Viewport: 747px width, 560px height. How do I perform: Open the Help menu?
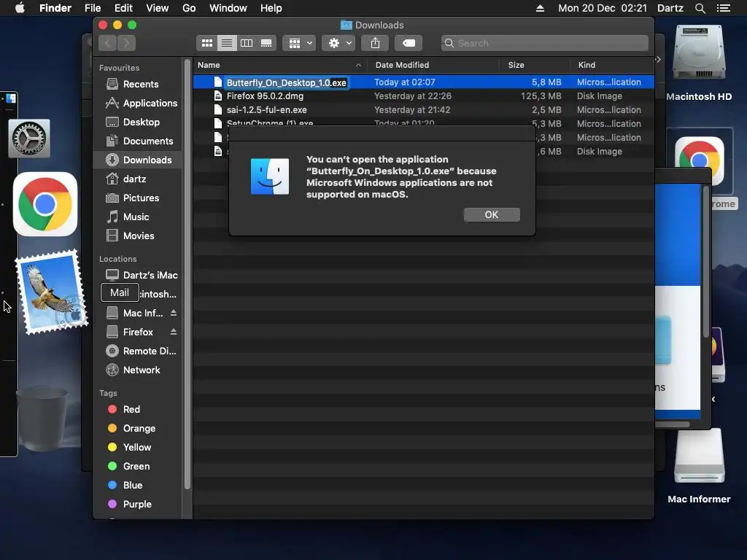[271, 8]
